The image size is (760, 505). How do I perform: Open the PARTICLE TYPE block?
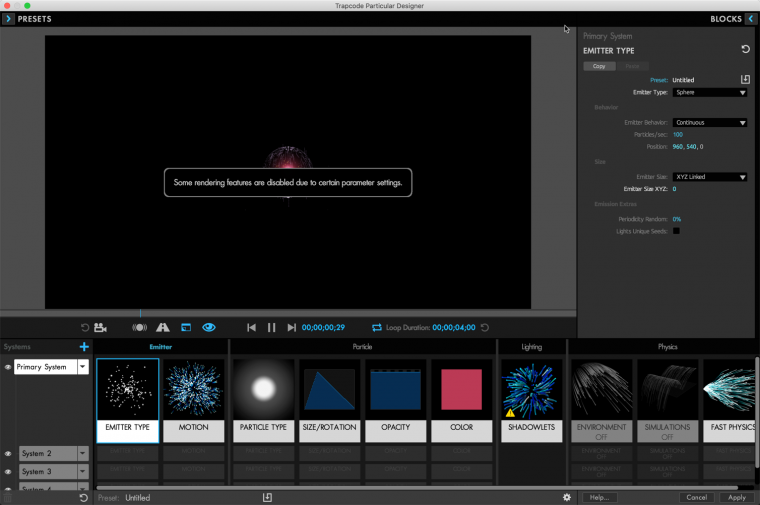pyautogui.click(x=263, y=400)
